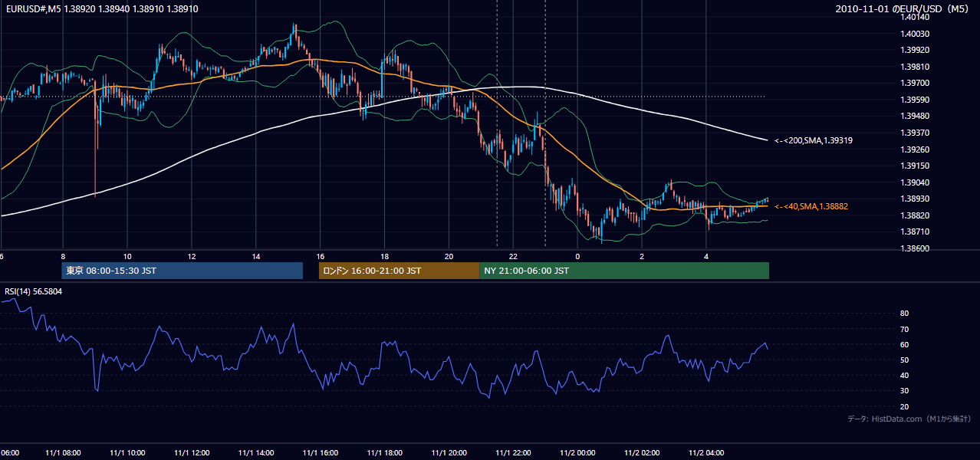This screenshot has width=980, height=460.
Task: Click the 1.40030 price axis label
Action: pyautogui.click(x=916, y=34)
